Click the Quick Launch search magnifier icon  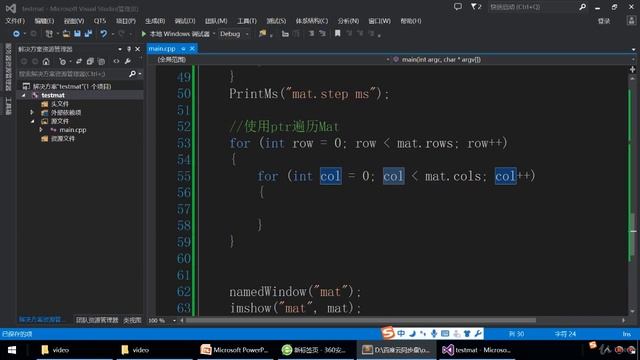click(582, 7)
